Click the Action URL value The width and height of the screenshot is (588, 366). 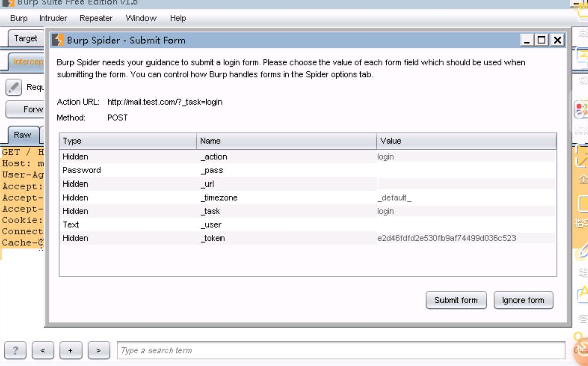click(165, 102)
